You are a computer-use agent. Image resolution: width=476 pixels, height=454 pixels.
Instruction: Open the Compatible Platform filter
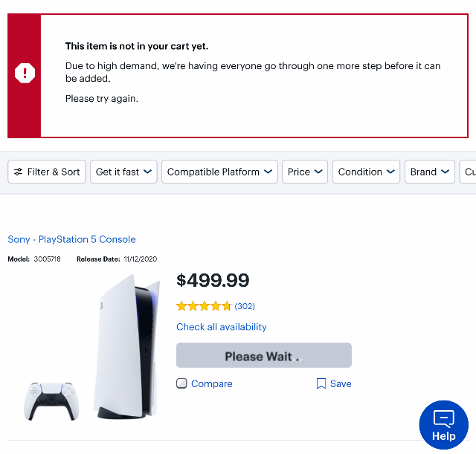(x=219, y=172)
